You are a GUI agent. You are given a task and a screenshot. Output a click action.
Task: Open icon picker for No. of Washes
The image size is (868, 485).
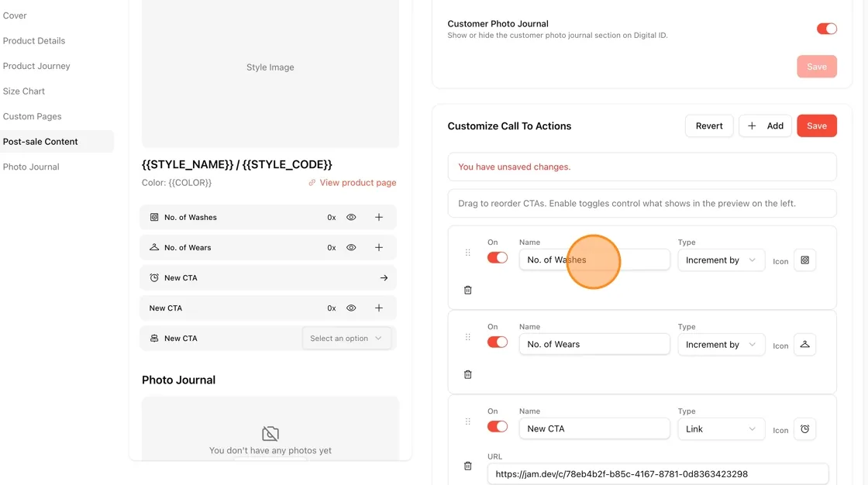[x=805, y=260]
